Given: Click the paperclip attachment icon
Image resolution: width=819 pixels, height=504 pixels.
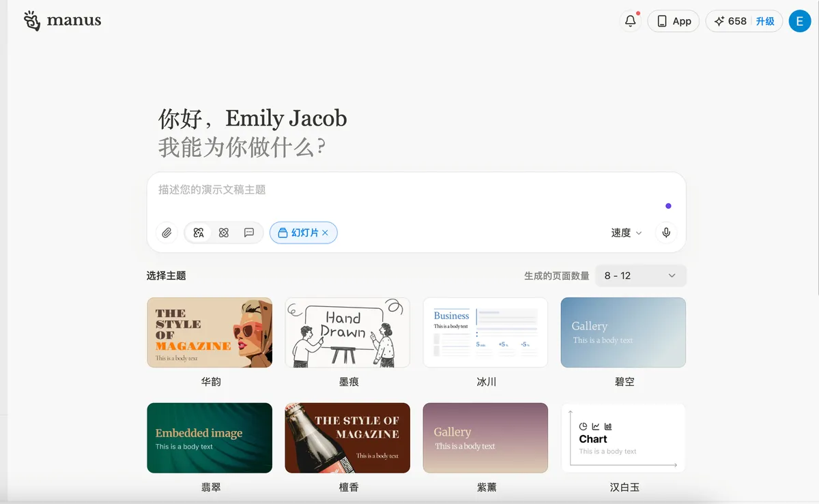Looking at the screenshot, I should 167,233.
